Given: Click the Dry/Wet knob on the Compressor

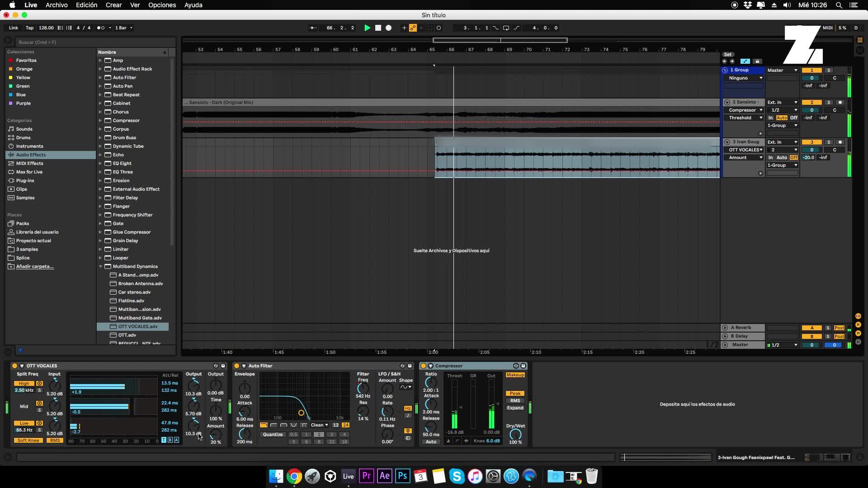Looking at the screenshot, I should (516, 434).
